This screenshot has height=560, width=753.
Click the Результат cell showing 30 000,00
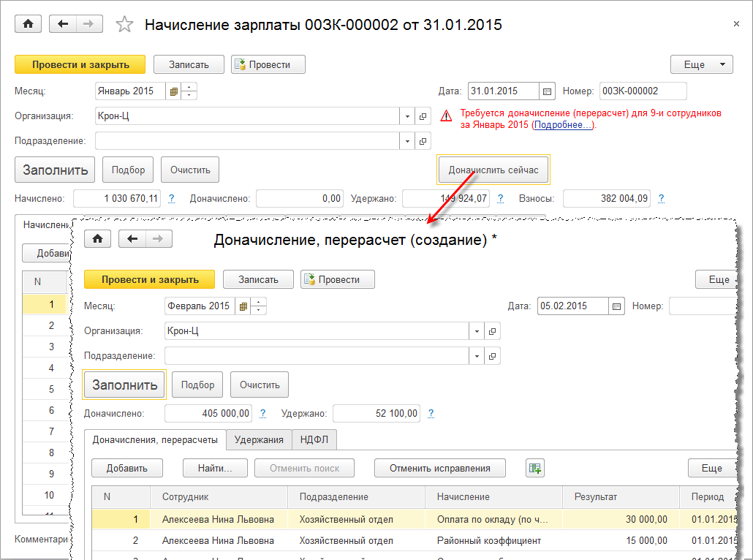click(x=621, y=519)
